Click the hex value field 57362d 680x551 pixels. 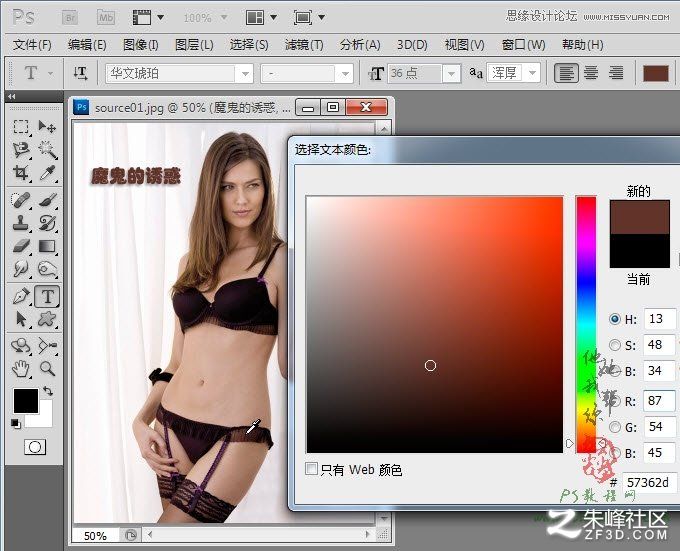pos(649,483)
